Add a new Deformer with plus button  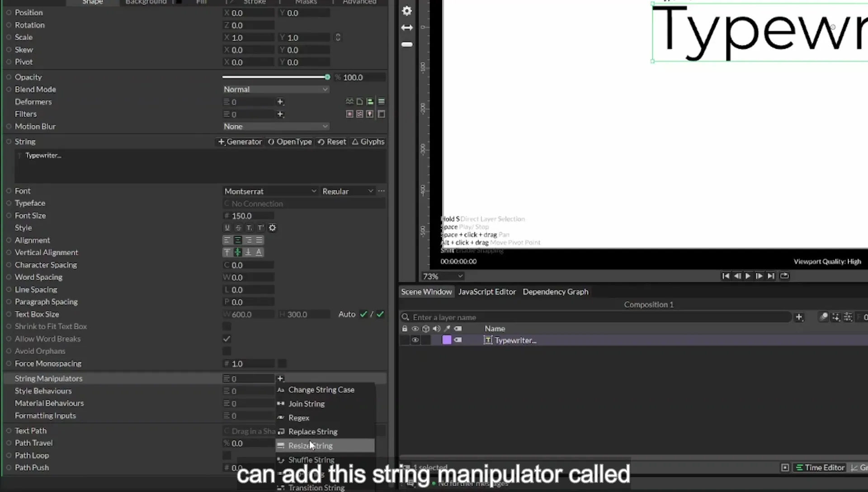[x=280, y=102]
